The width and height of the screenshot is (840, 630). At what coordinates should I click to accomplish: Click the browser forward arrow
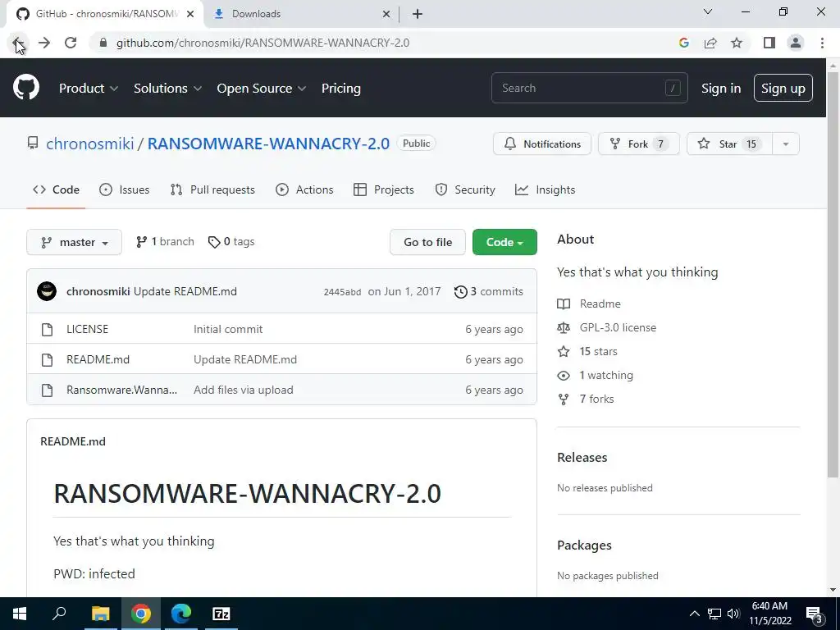[x=44, y=43]
